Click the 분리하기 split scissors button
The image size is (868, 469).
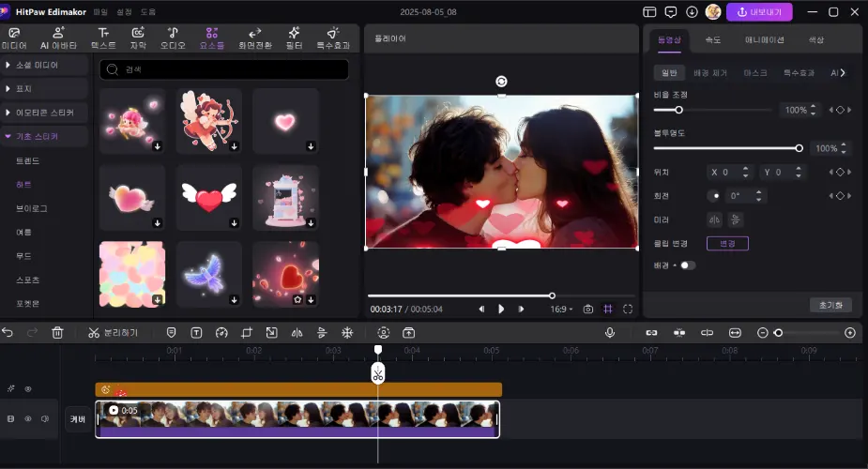pos(113,332)
